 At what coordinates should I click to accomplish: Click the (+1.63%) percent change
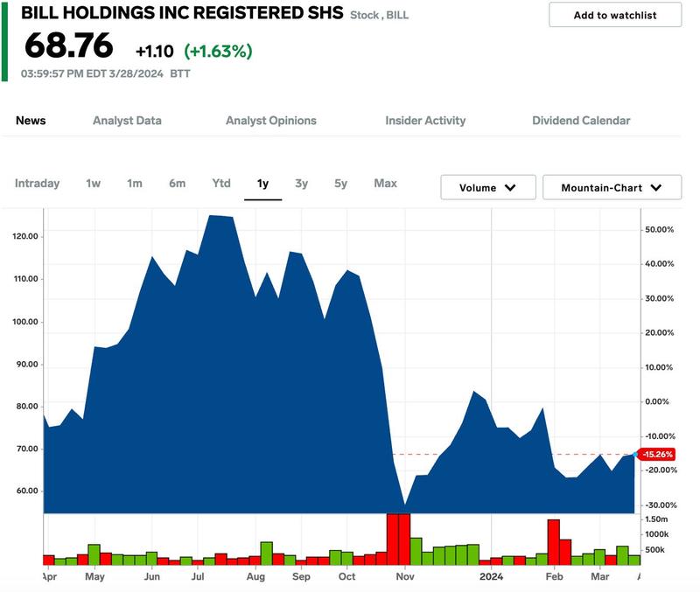[x=218, y=52]
